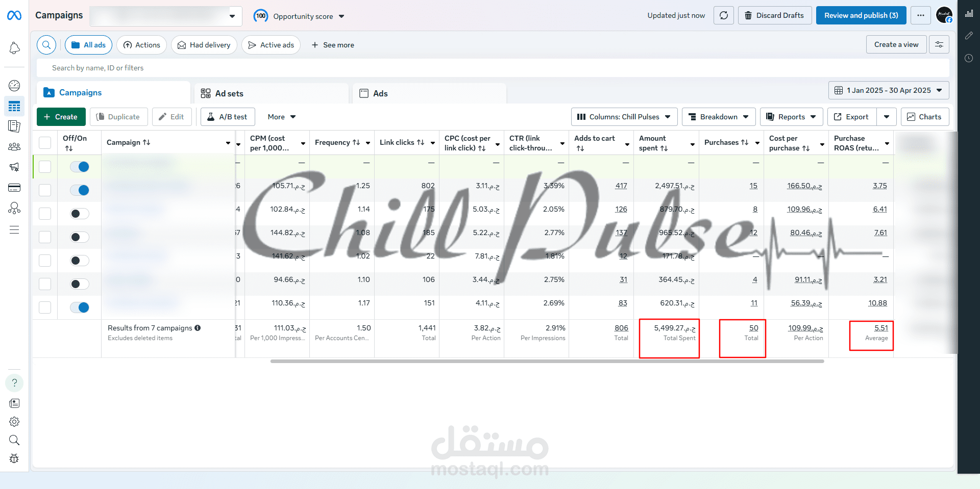Open the bug report icon
Viewport: 980px width, 489px height.
14,458
